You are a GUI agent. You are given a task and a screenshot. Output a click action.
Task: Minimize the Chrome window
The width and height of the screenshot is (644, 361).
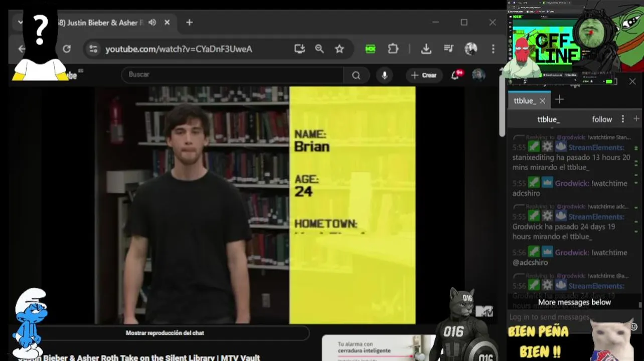(x=435, y=23)
